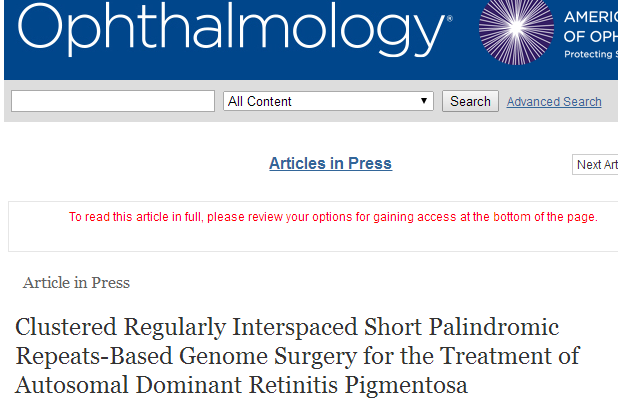Click the 'Autosomal Dominant Retinitis Pigmentosa' title line
Screen dimensions: 618x410
(x=241, y=385)
